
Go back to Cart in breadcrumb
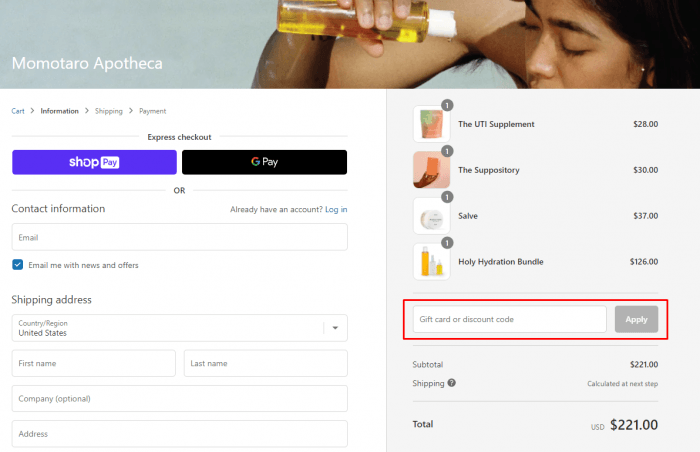coord(18,111)
